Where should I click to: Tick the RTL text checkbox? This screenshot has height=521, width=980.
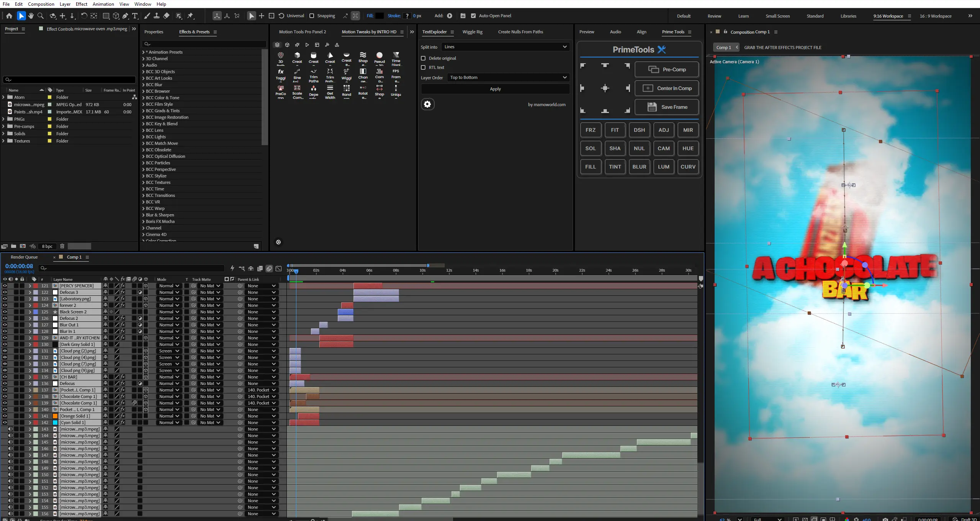[x=423, y=67]
